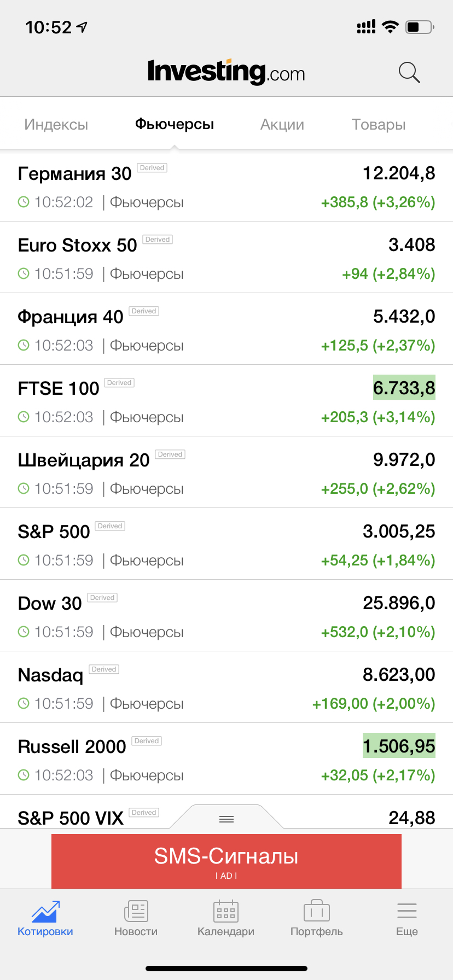Viewport: 453px width, 980px height.
Task: Open the Портфель briefcase icon
Action: (316, 912)
